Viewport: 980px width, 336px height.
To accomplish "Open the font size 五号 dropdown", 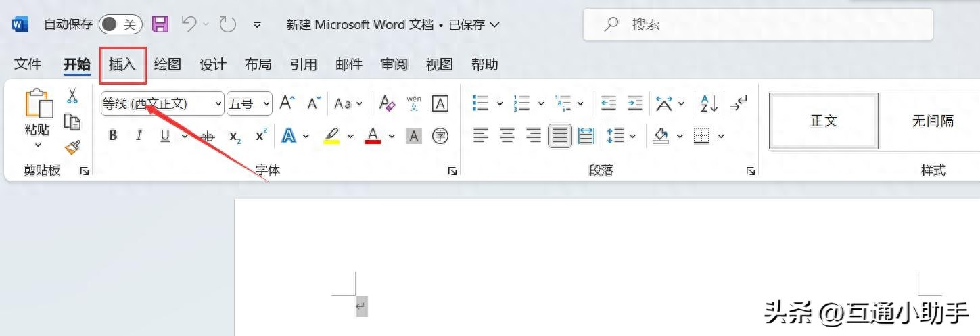I will point(266,104).
